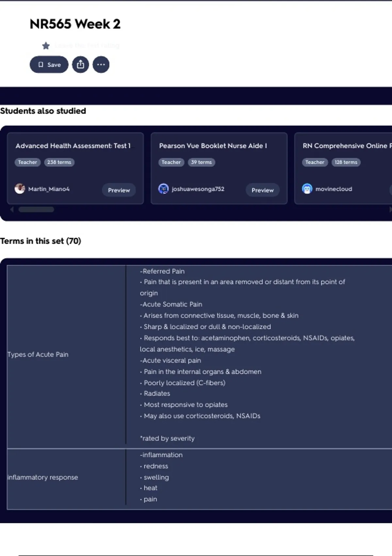Click the movinecloud username
Viewport: 392px width, 556px height.
coord(334,189)
